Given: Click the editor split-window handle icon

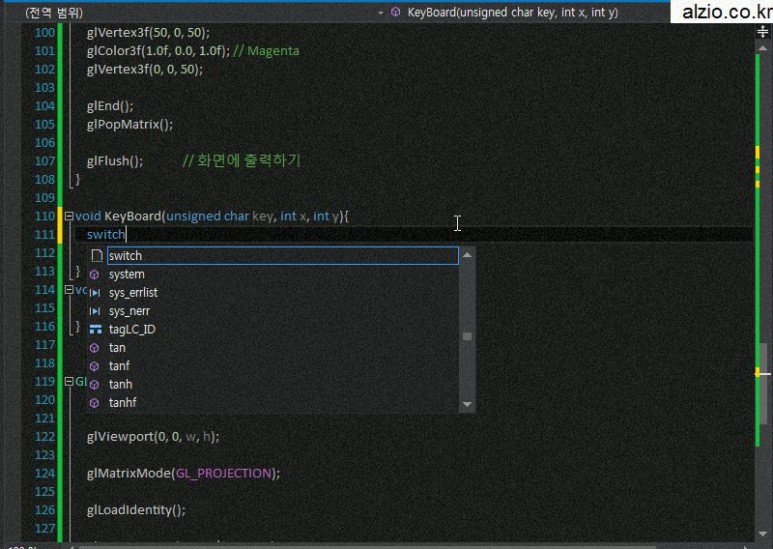Looking at the screenshot, I should (763, 32).
